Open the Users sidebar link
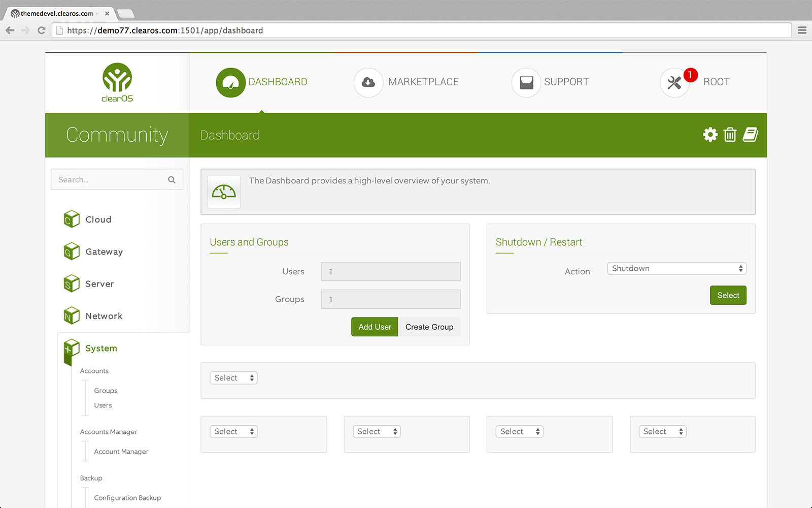This screenshot has height=508, width=812. point(103,405)
